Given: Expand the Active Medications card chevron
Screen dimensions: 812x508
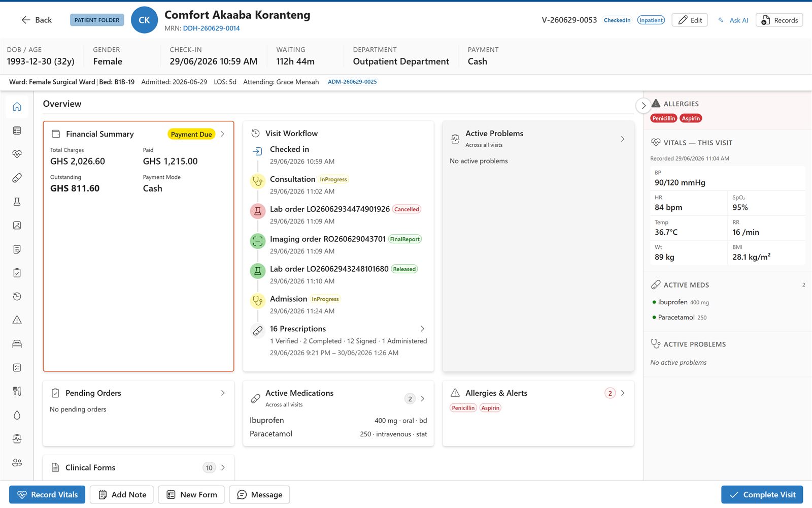Looking at the screenshot, I should [x=422, y=399].
